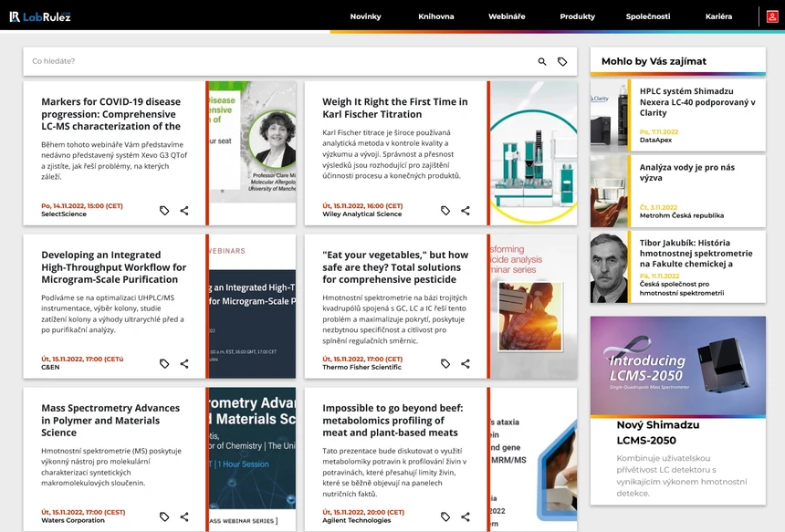785x532 pixels.
Task: Click the search magnifier icon
Action: (542, 61)
